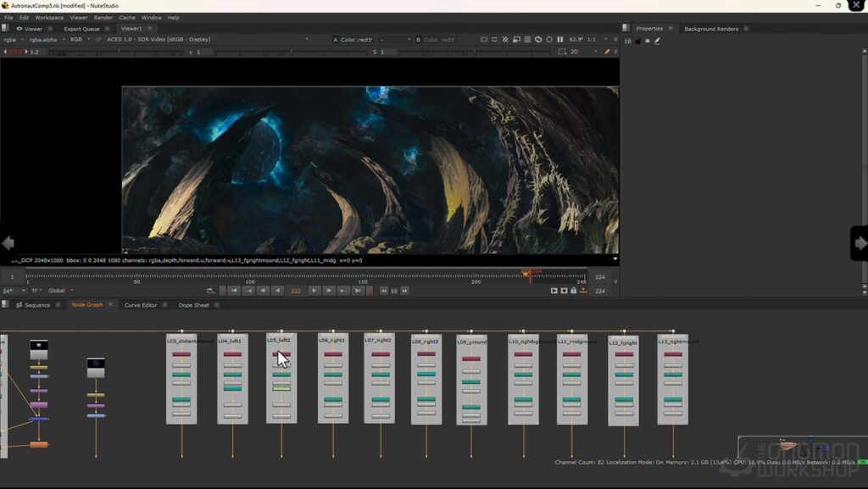The width and height of the screenshot is (868, 489).
Task: Toggle the scanline/full frame processing icon
Action: pyautogui.click(x=527, y=40)
